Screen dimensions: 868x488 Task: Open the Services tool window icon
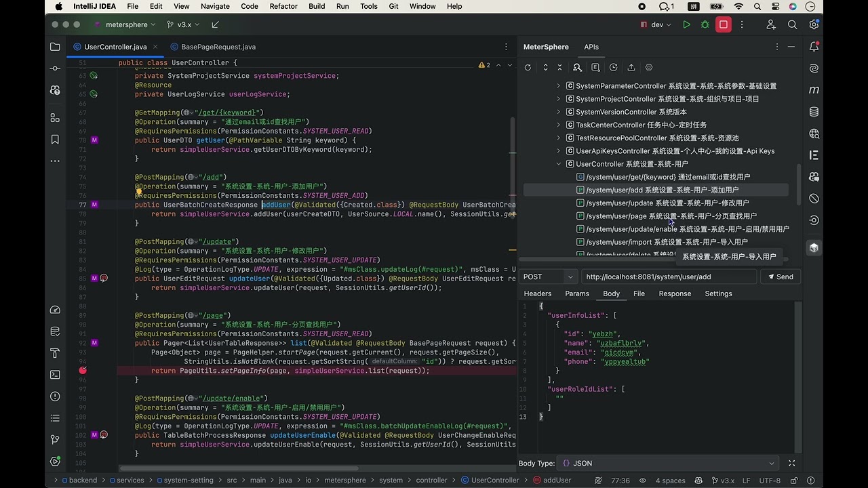tap(55, 462)
